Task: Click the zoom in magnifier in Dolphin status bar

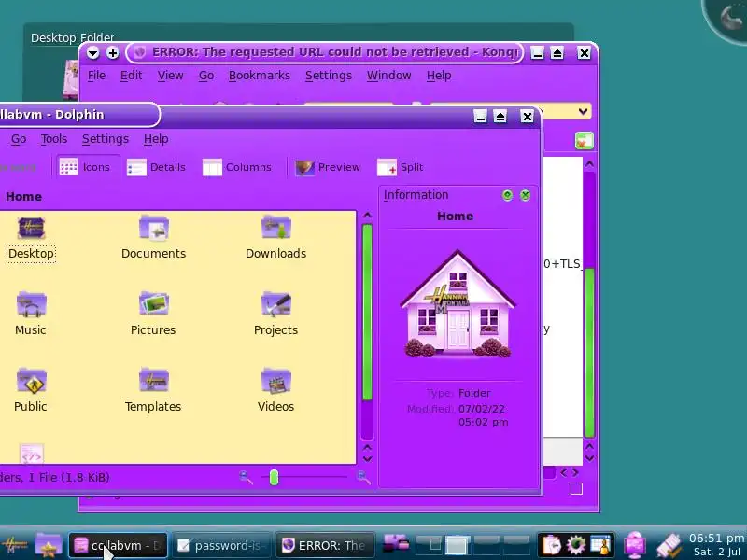Action: [x=363, y=477]
